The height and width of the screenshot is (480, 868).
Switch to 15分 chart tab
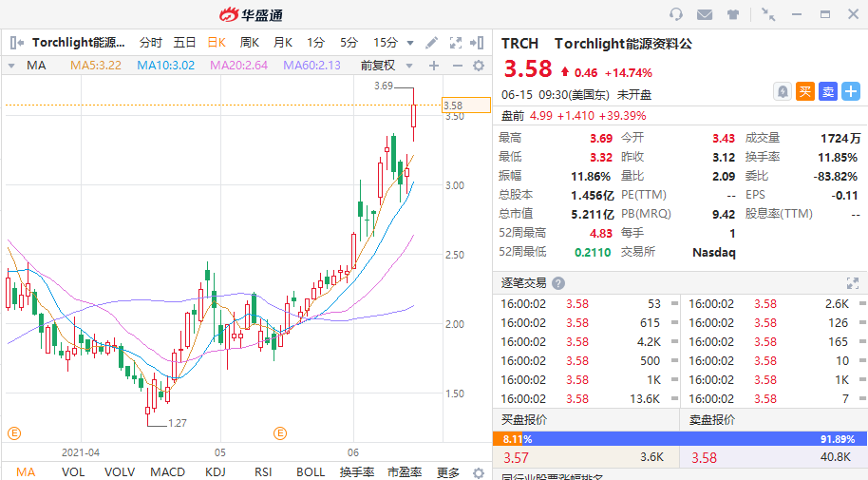pyautogui.click(x=386, y=43)
